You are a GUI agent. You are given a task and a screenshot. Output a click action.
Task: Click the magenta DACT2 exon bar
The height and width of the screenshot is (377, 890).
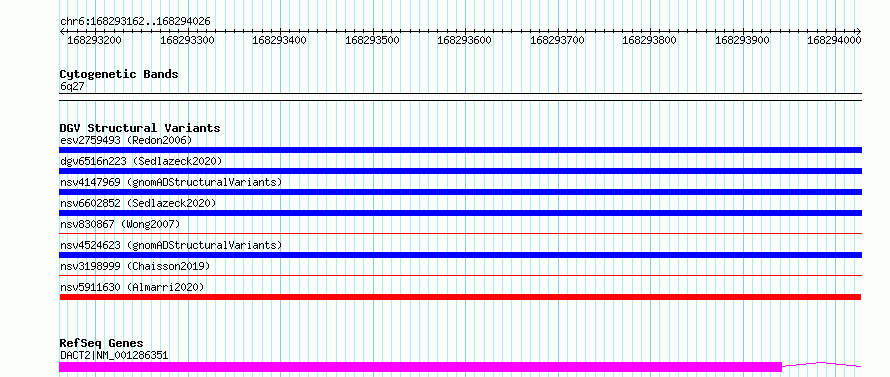(x=420, y=367)
